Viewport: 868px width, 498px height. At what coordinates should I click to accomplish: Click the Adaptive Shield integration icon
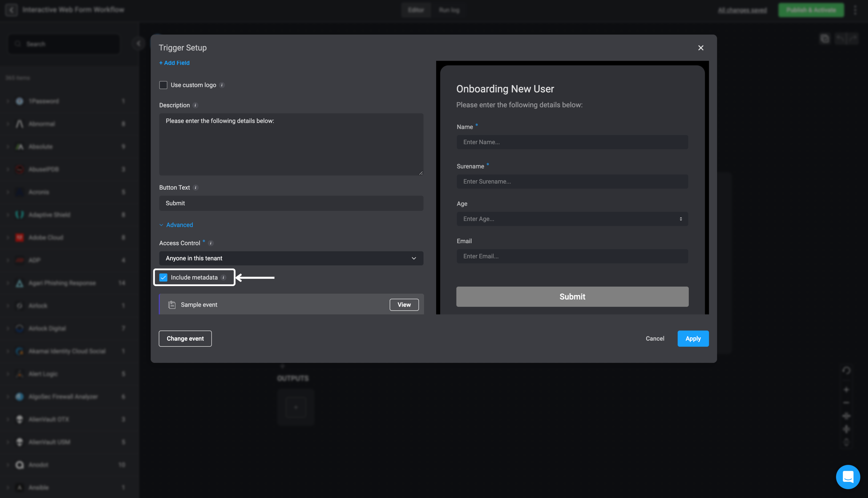(x=20, y=215)
